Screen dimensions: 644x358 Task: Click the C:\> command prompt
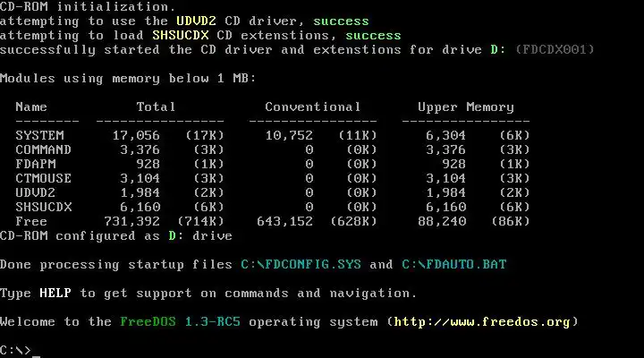click(x=15, y=350)
